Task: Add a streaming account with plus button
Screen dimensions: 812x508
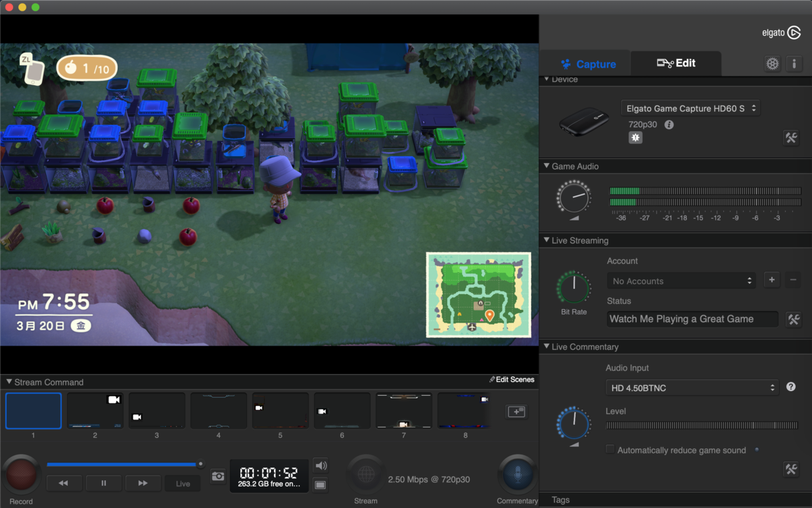Action: pos(772,280)
